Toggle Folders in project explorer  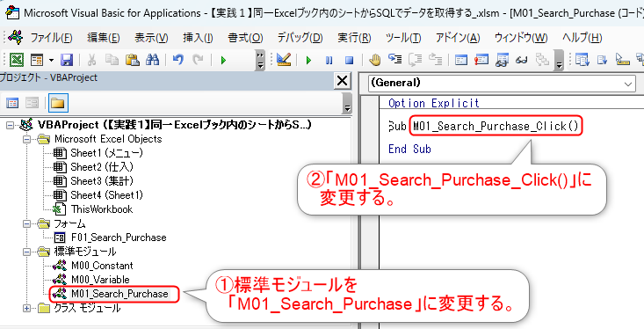[58, 103]
